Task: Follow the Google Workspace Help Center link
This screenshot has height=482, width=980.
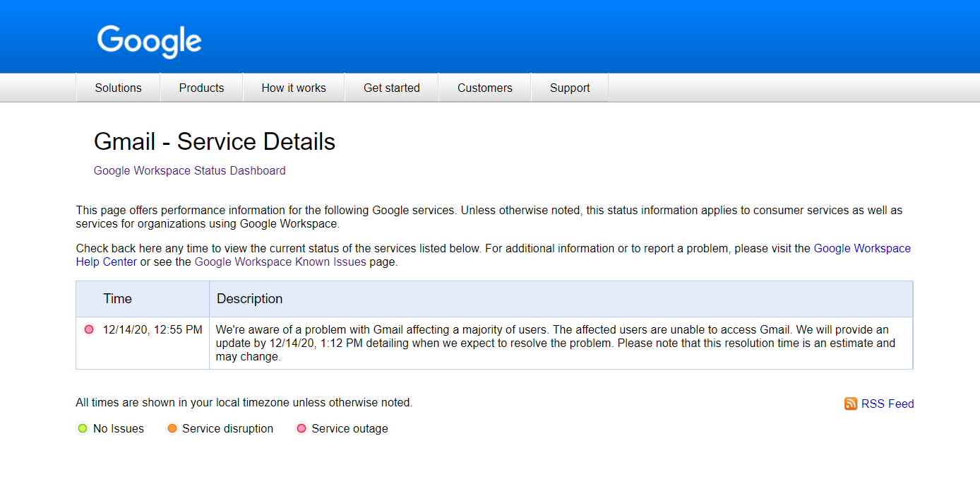Action: pos(863,249)
